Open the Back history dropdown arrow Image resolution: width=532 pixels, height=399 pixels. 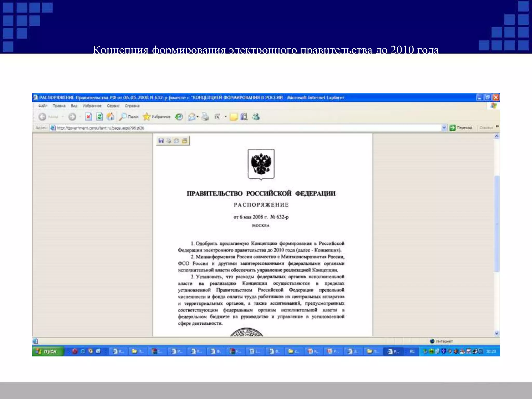63,117
